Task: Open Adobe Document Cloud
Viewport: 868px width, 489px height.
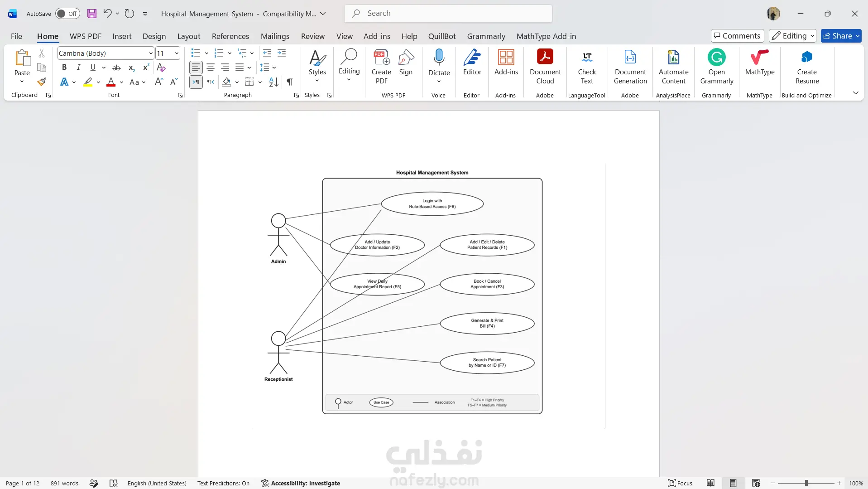Action: point(545,67)
